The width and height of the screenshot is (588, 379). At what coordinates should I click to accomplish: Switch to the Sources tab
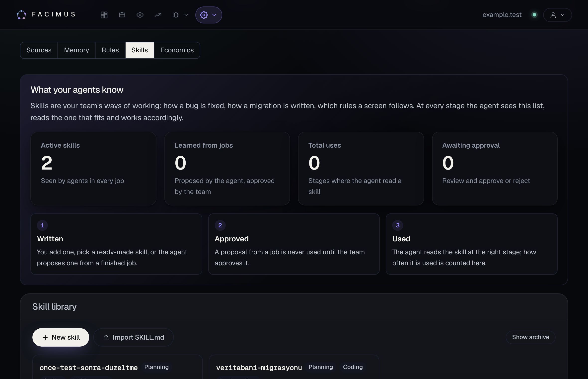click(x=39, y=50)
